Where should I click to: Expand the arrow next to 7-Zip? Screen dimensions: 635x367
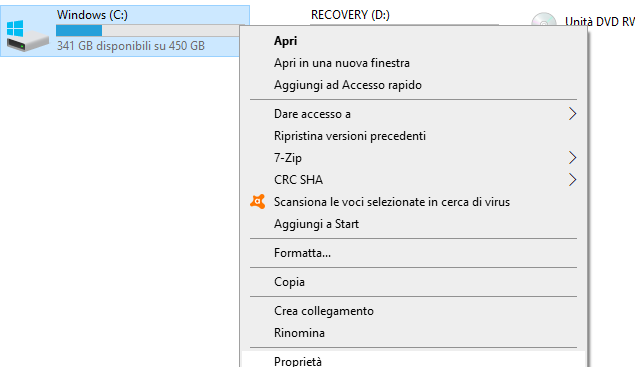point(572,158)
